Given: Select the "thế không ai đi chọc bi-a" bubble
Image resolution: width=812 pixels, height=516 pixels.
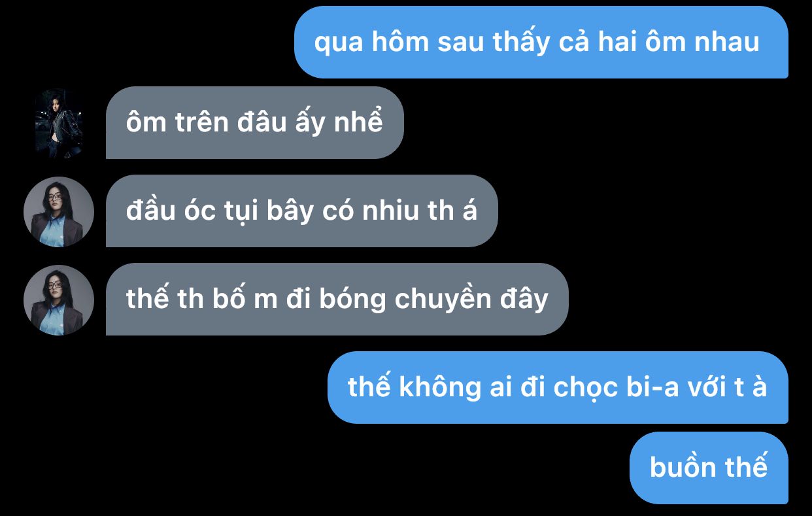Looking at the screenshot, I should coord(558,387).
